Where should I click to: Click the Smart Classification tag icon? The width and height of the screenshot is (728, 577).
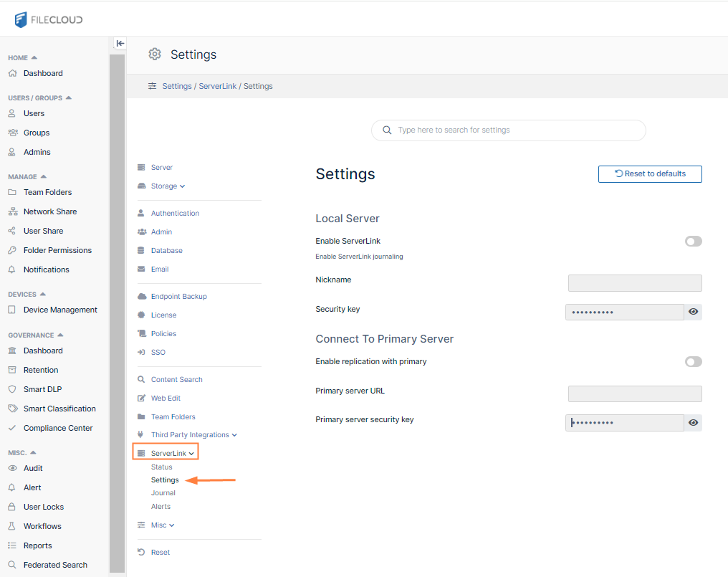click(x=11, y=409)
